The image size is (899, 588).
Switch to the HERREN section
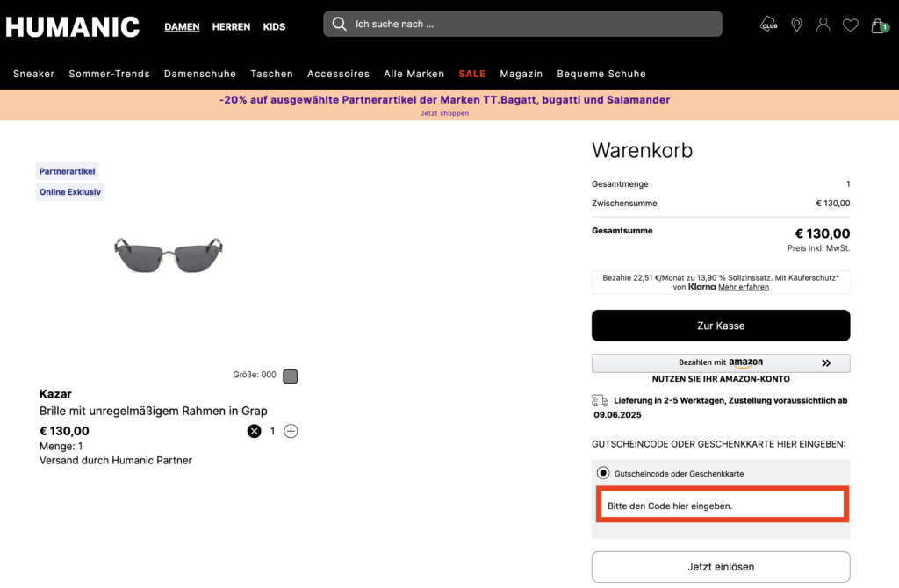pos(231,27)
